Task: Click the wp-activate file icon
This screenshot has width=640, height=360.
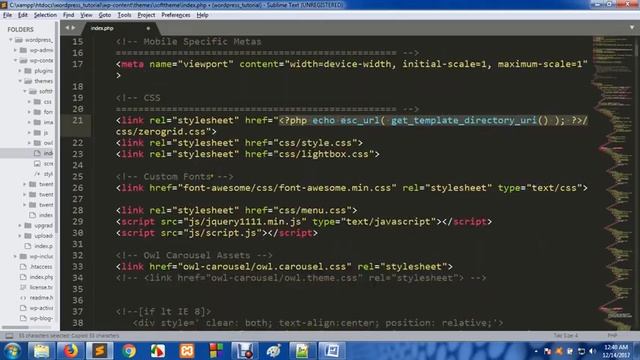Action: click(x=23, y=308)
